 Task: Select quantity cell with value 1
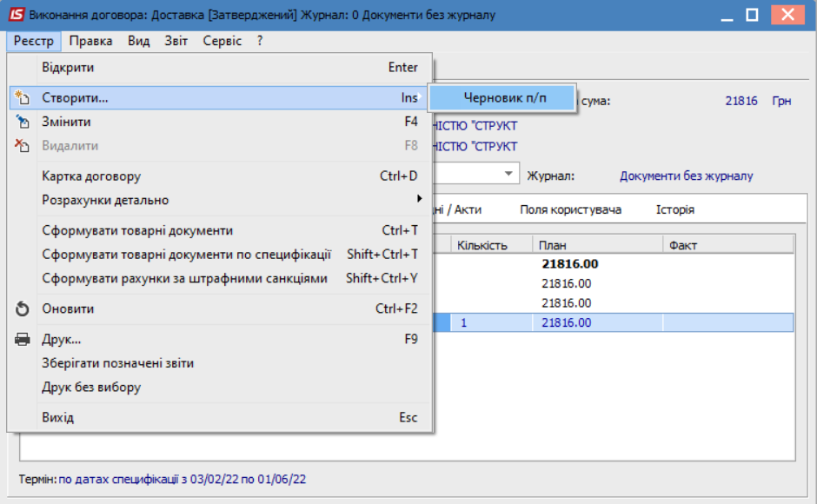click(x=491, y=322)
